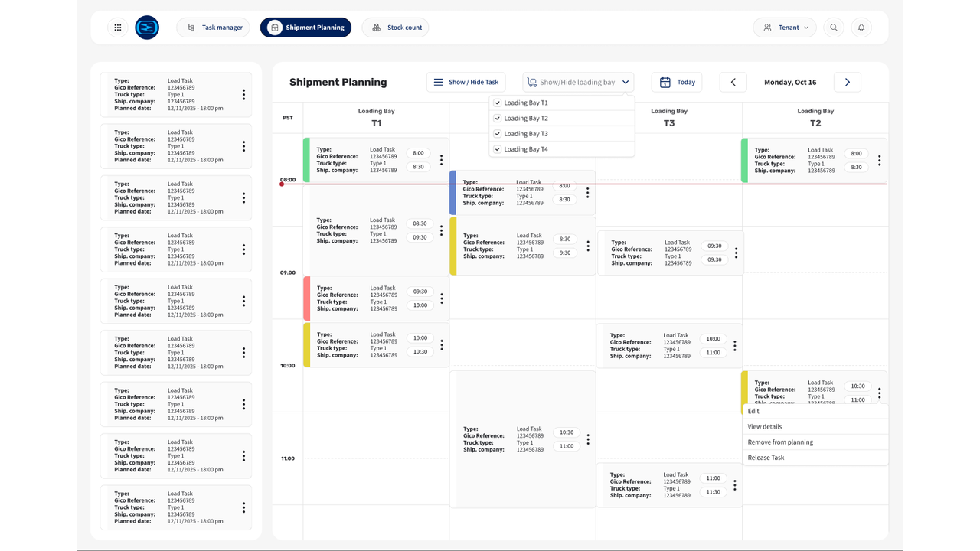Click the Loading Bay T3 column header
980x551 pixels.
pyautogui.click(x=669, y=117)
